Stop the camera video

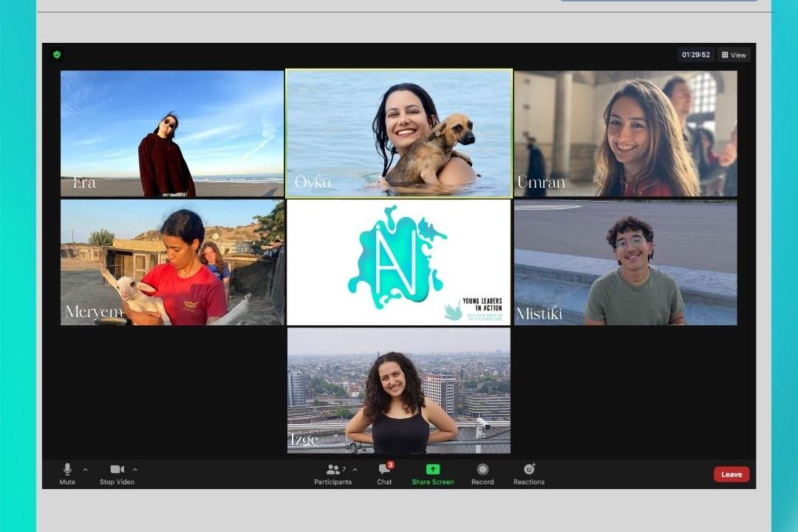click(117, 474)
